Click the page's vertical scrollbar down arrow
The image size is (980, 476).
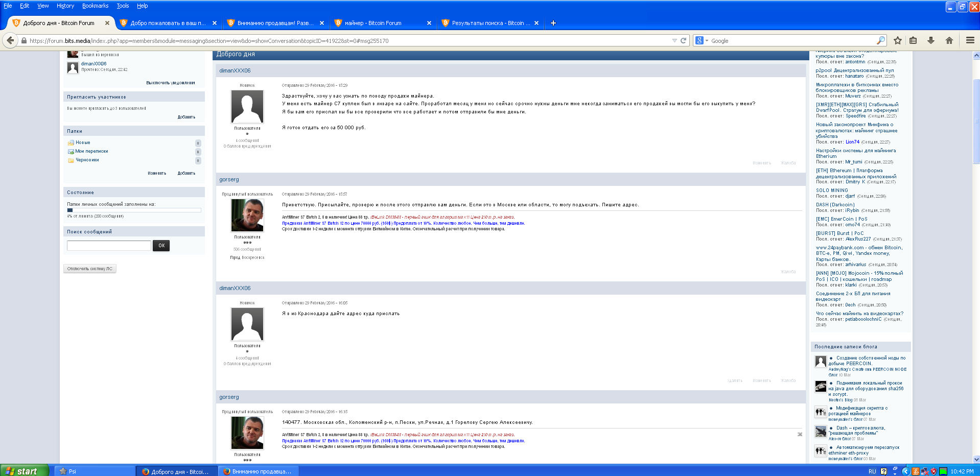pyautogui.click(x=976, y=459)
